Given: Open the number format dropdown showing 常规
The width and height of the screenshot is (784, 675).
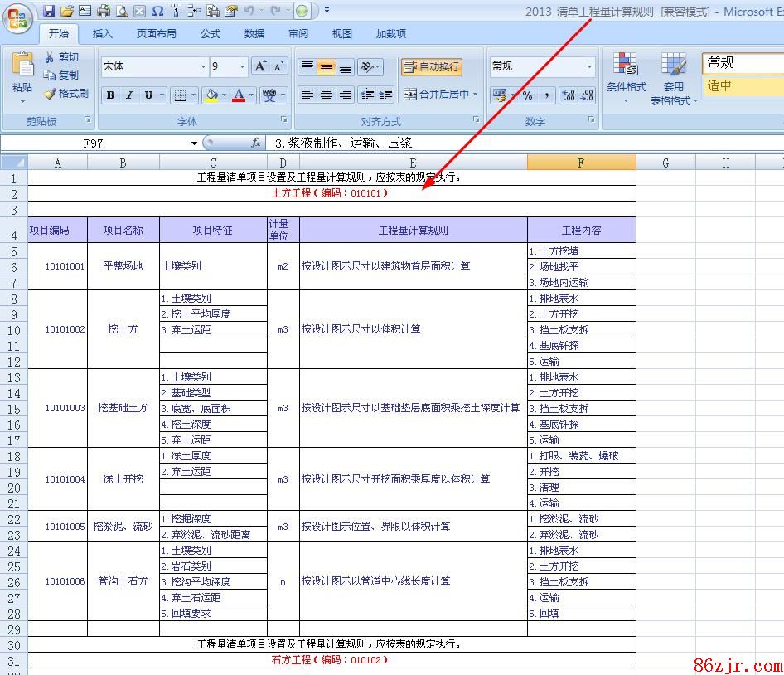Looking at the screenshot, I should point(589,67).
